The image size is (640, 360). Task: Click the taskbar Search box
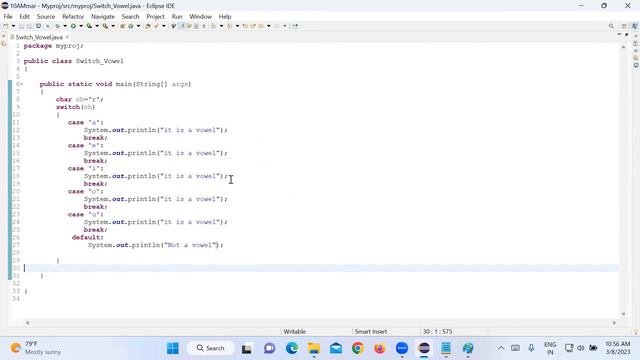click(x=211, y=348)
